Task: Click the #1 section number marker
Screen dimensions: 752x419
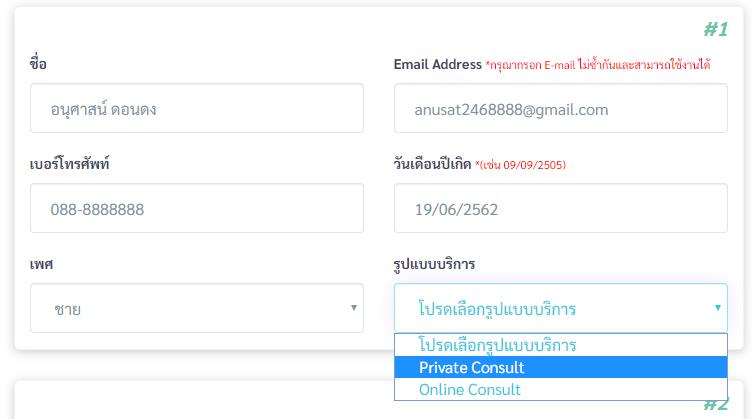Action: pyautogui.click(x=716, y=30)
